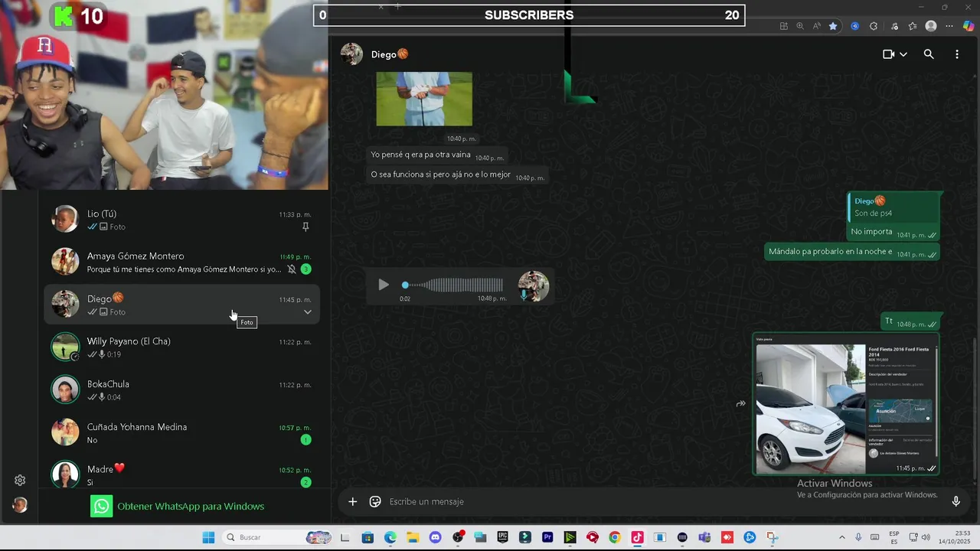
Task: Open the Lio (Tú) chat
Action: coord(181,220)
